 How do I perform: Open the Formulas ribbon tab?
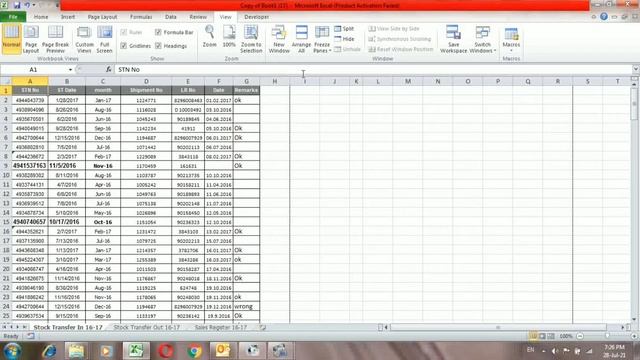coord(141,17)
